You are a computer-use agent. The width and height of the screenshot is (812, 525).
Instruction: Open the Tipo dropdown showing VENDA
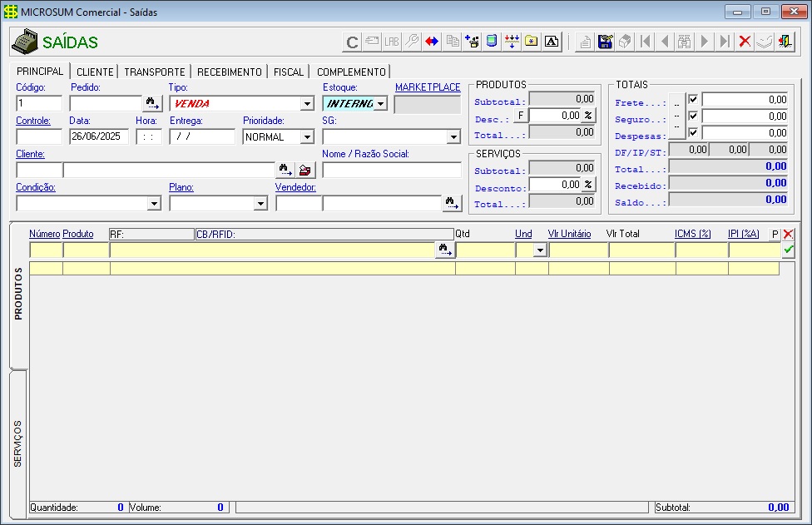306,104
